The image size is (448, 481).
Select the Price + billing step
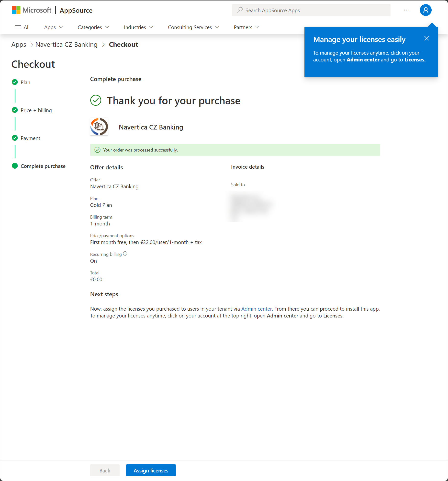[x=36, y=110]
